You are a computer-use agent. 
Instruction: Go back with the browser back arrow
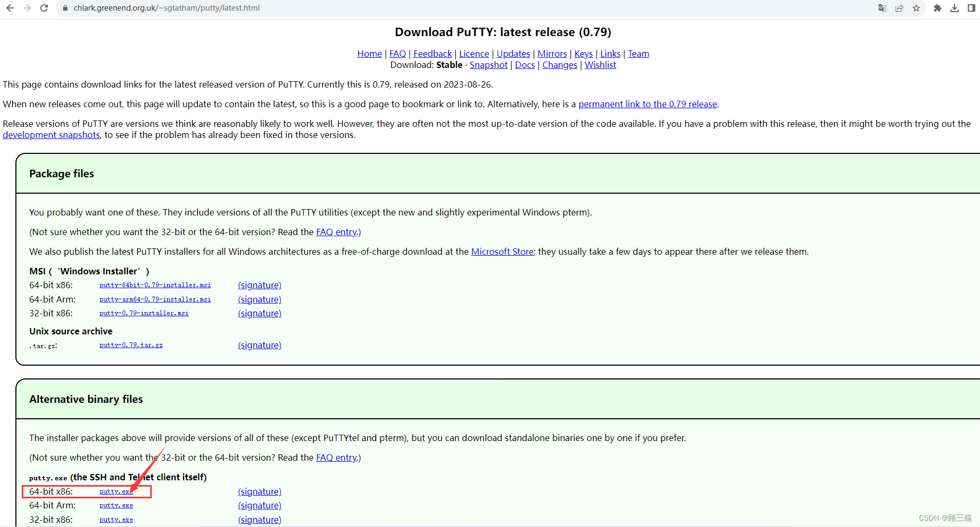10,8
